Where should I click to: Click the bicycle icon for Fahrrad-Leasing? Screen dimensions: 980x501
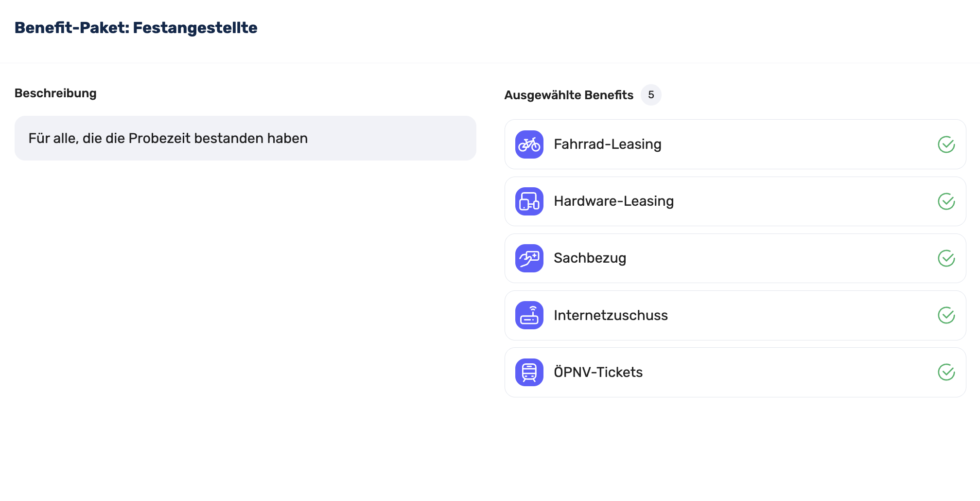529,144
